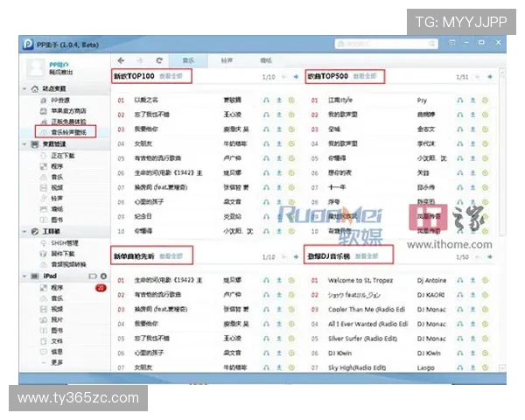
Task: Click the magnifier icon in search box
Action: point(431,44)
